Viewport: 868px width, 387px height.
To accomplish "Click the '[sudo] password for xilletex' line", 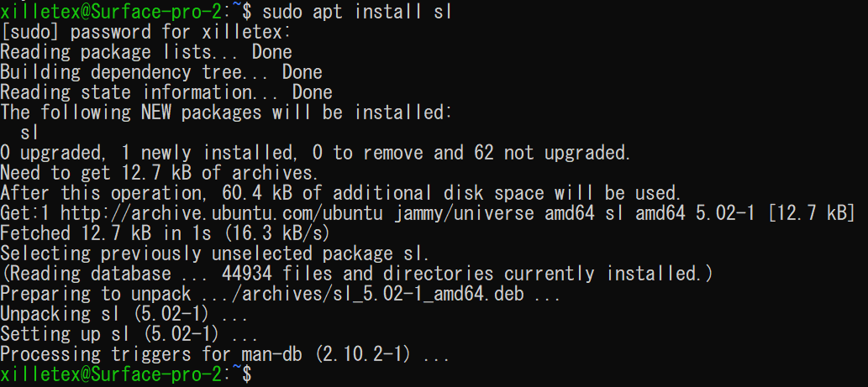I will (x=145, y=32).
